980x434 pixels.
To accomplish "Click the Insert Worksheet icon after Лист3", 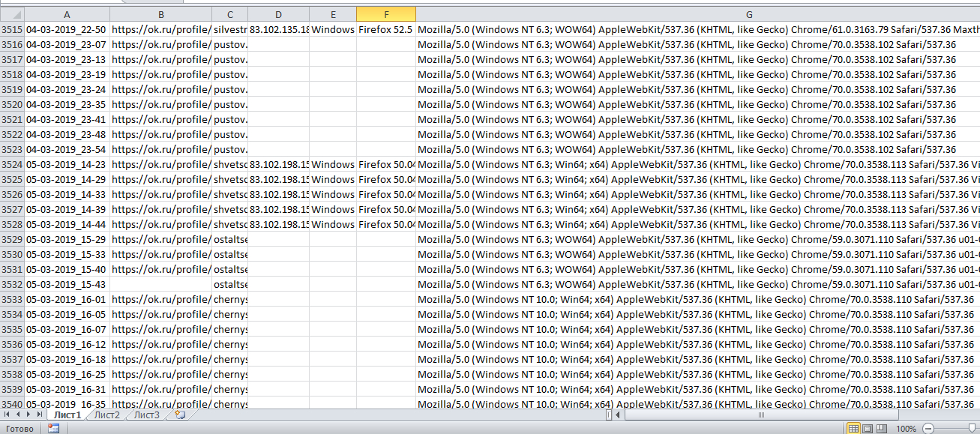I will 178,415.
